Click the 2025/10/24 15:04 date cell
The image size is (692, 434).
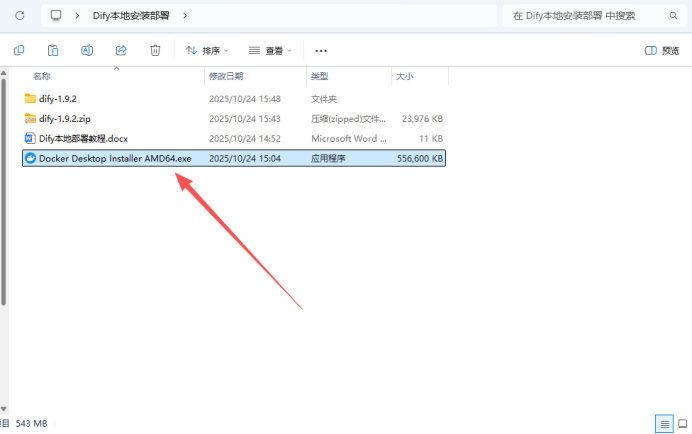click(x=245, y=159)
